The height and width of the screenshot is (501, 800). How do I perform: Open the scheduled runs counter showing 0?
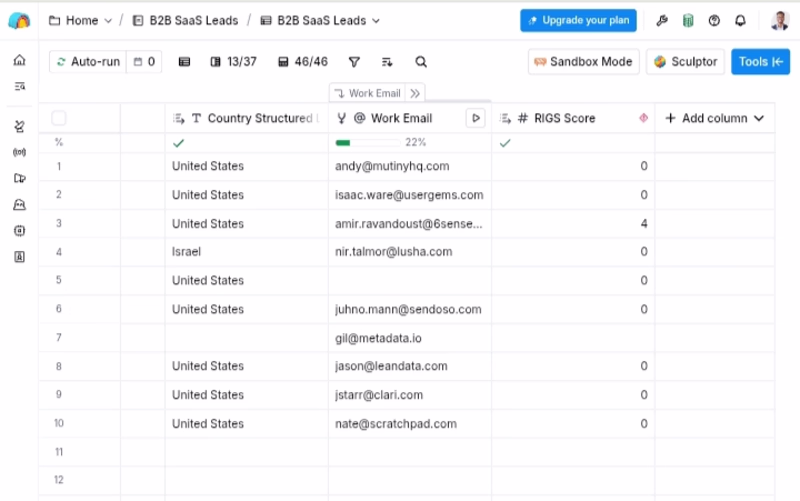click(144, 62)
